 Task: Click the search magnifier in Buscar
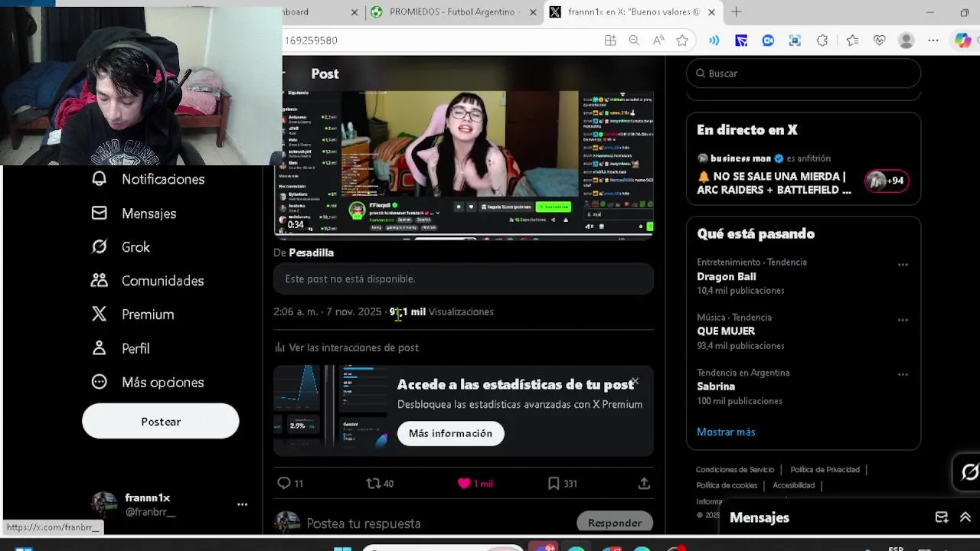point(701,73)
